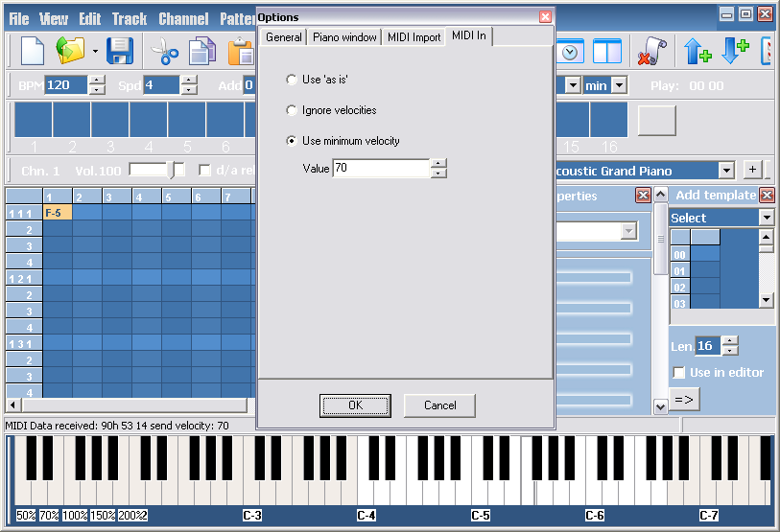Screen dimensions: 780x532
Task: Click the New file icon
Action: (33, 51)
